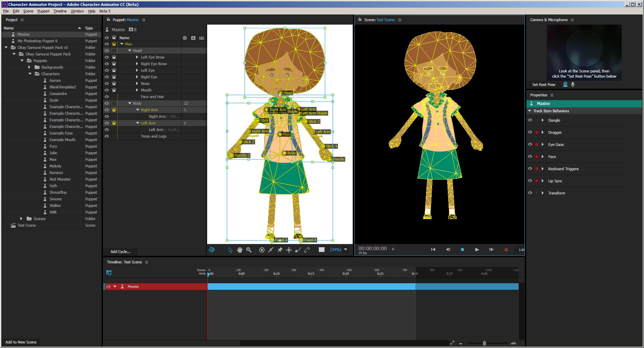Disarm the Face behavior record dot

point(537,157)
